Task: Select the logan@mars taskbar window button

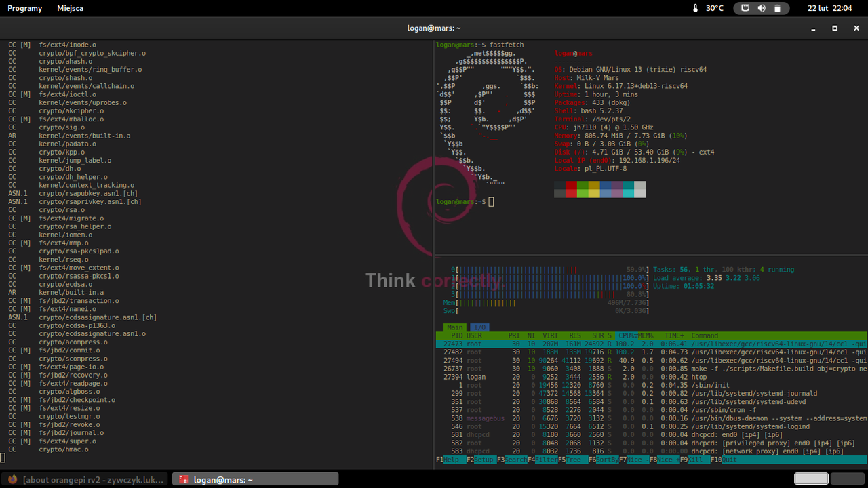Action: (255, 479)
